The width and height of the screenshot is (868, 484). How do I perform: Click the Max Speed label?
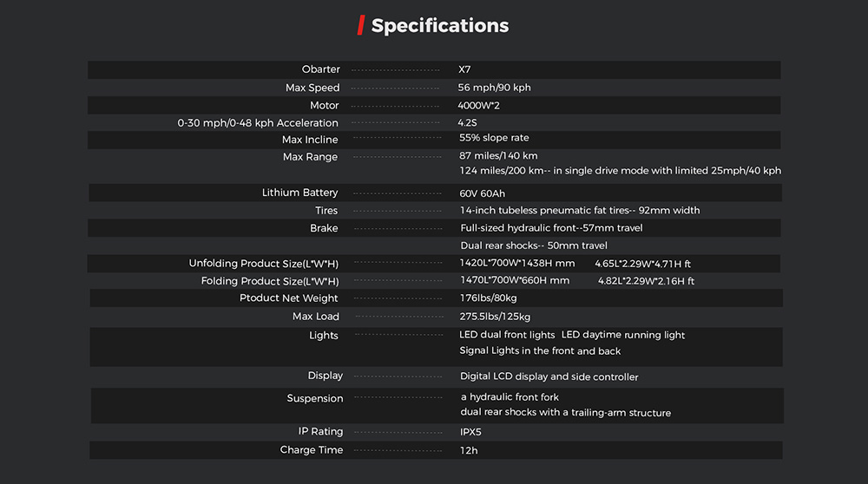[x=312, y=88]
